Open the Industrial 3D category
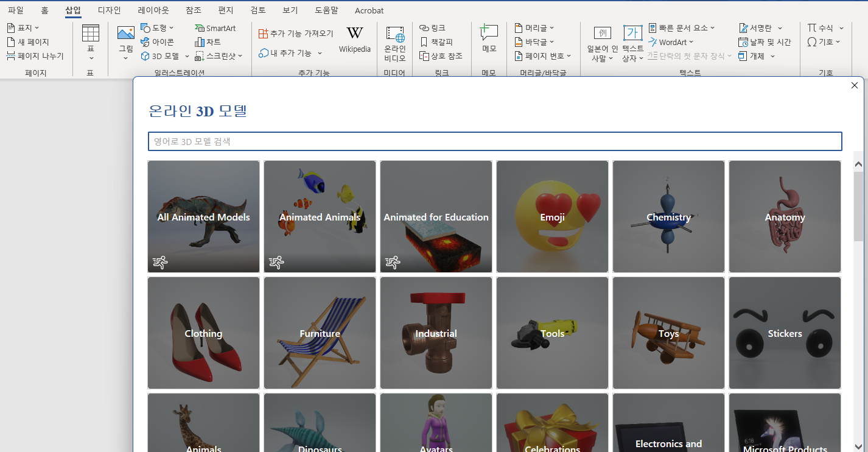Screen dimensions: 868x452 (x=436, y=333)
